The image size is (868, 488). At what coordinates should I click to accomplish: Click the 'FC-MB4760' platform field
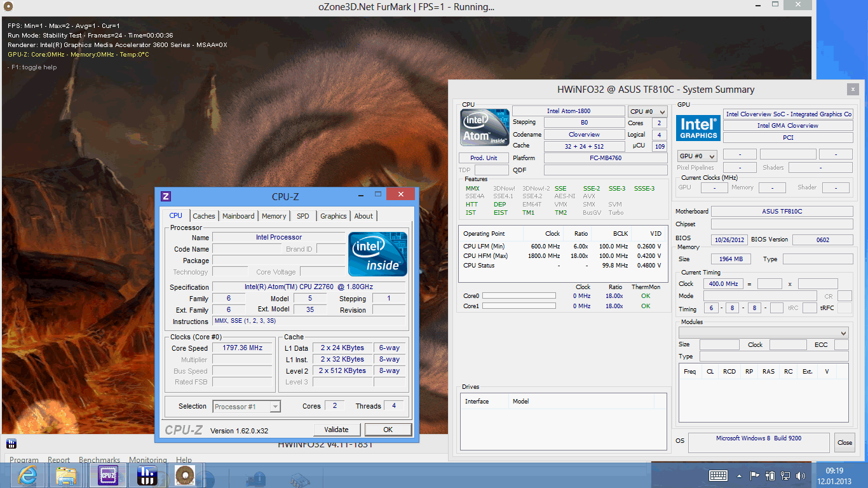click(606, 158)
